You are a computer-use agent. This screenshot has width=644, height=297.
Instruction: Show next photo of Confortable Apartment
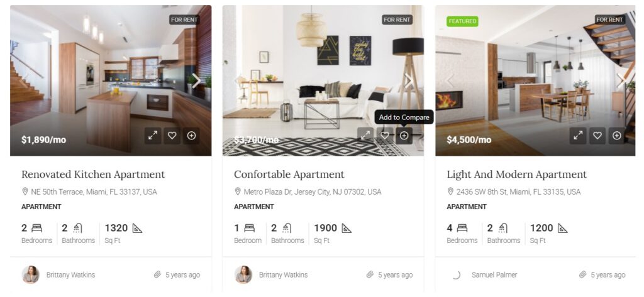click(409, 81)
